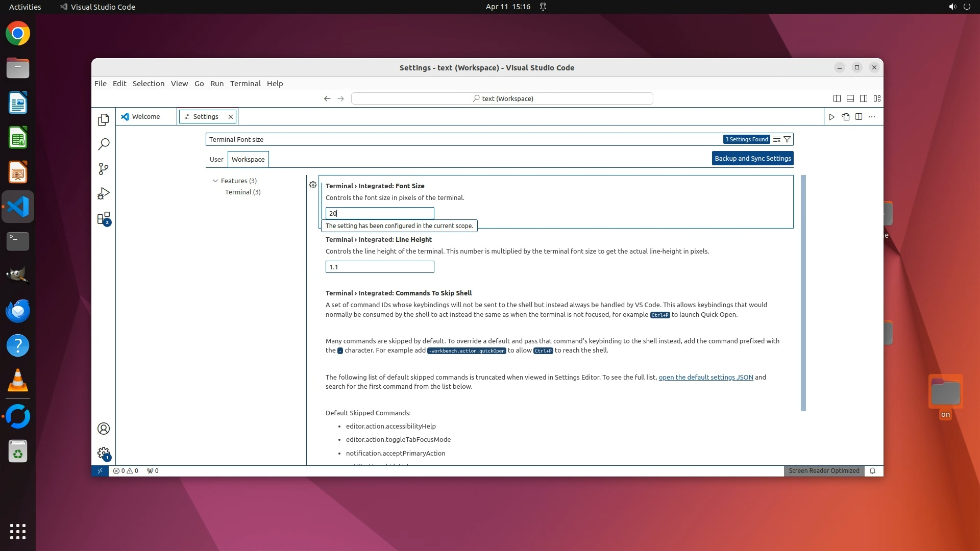
Task: Open the default settings JSON link
Action: click(705, 377)
